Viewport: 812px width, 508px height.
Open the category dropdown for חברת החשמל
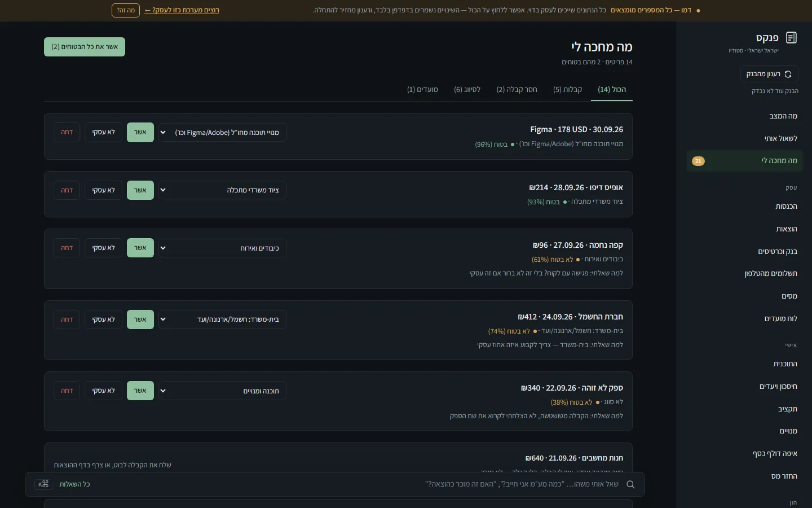coord(222,319)
